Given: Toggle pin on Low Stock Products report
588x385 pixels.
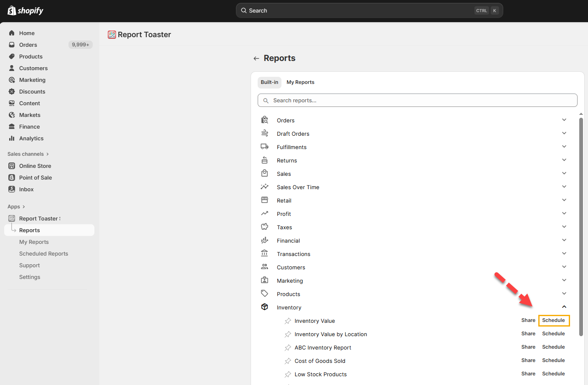Looking at the screenshot, I should pyautogui.click(x=288, y=375).
